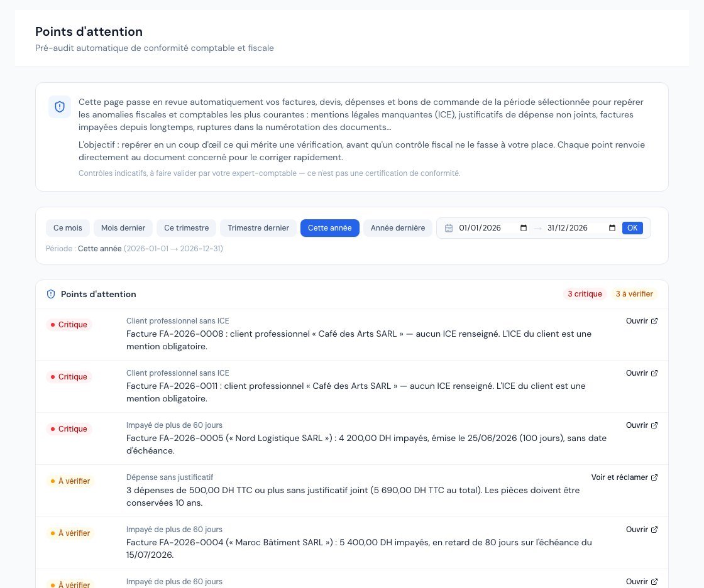Click the calendar icon before the start date
This screenshot has height=588, width=704.
point(449,228)
